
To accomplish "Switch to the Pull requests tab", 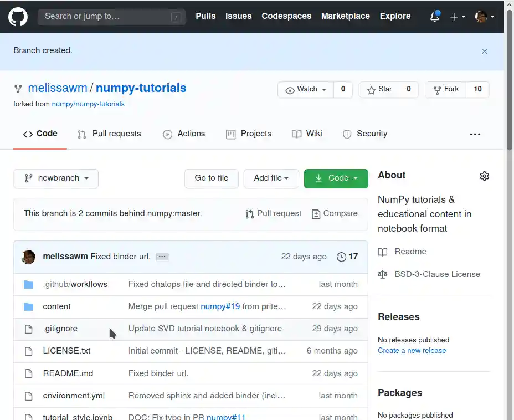I will point(109,134).
